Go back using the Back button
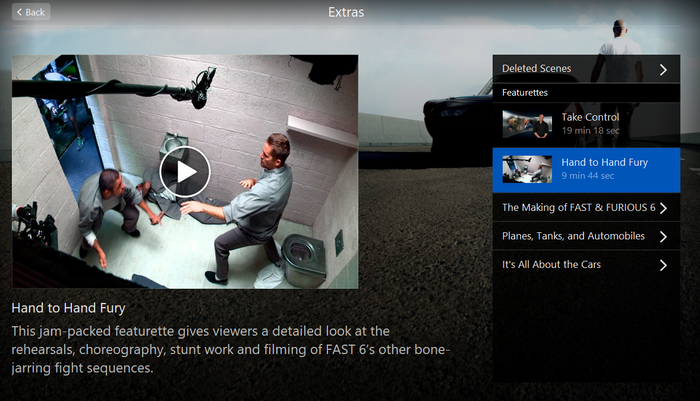The height and width of the screenshot is (401, 700). 31,12
